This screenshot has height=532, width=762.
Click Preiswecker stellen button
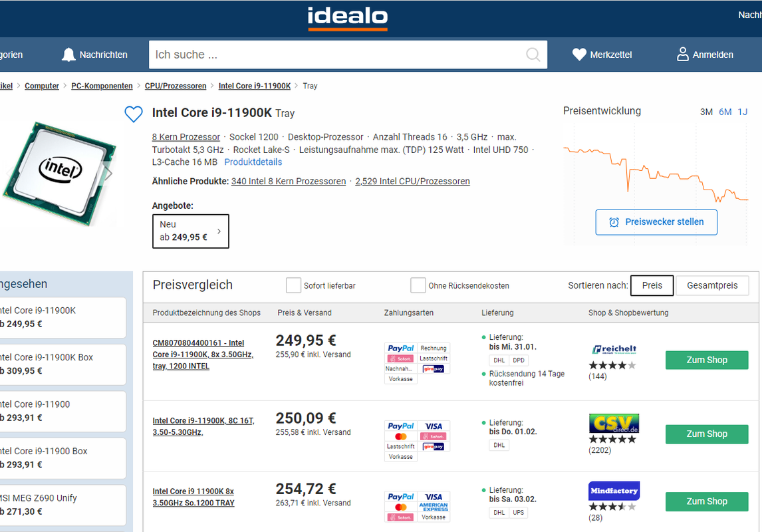656,222
